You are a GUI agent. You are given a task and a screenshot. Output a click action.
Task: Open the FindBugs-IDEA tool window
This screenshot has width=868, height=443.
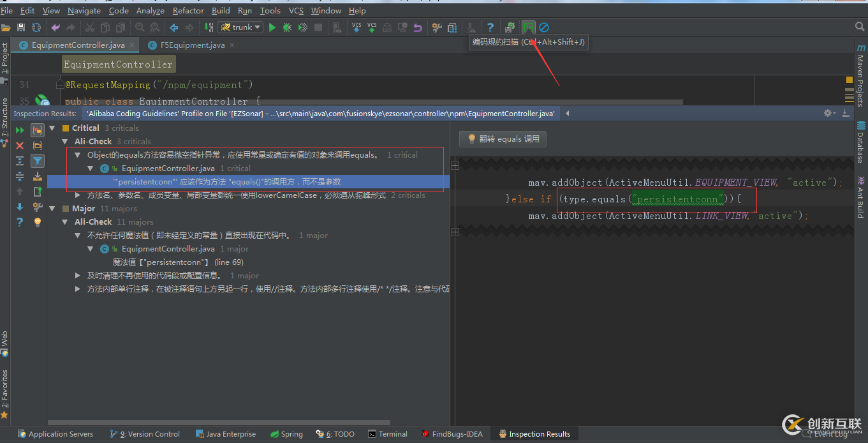tap(452, 434)
